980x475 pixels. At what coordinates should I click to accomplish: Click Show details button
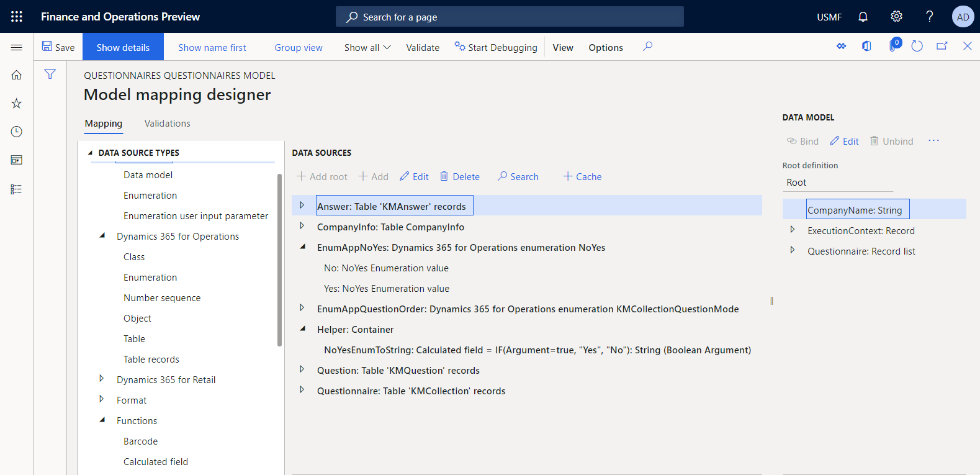123,47
